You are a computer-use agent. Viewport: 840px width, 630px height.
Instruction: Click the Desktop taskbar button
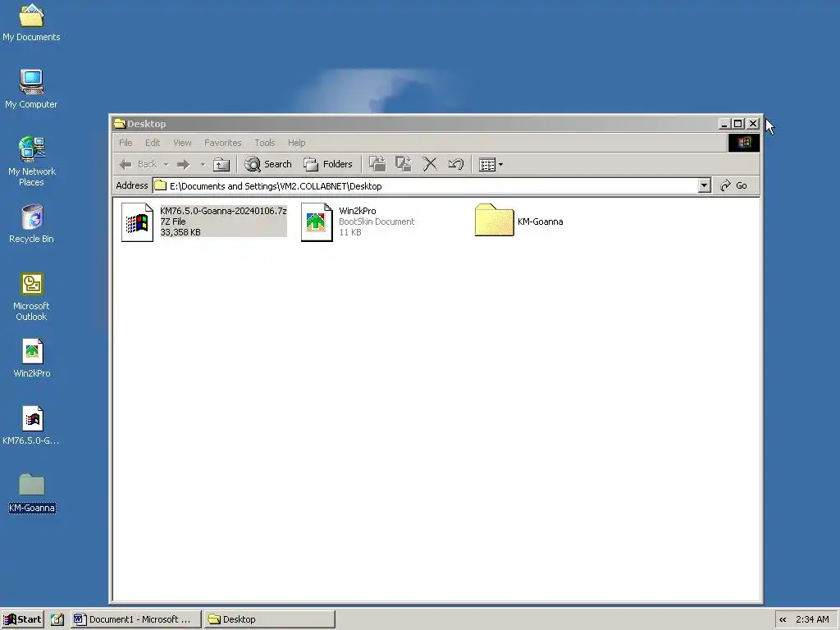pyautogui.click(x=269, y=619)
